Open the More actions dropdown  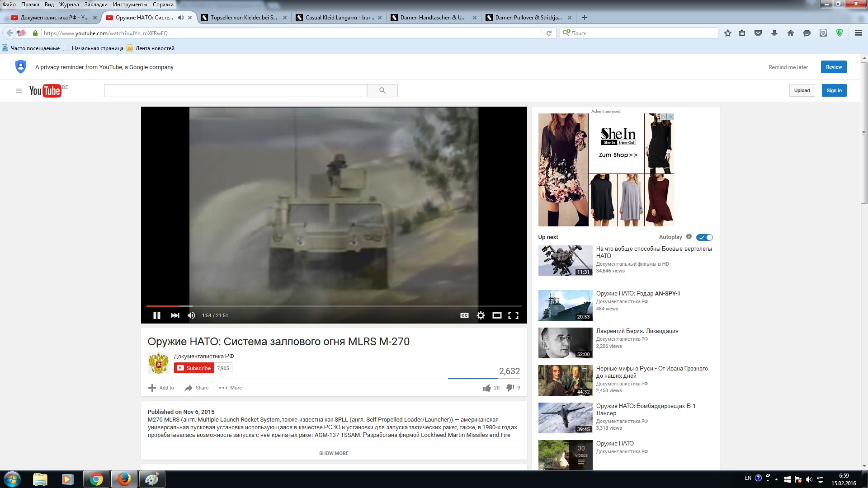231,388
